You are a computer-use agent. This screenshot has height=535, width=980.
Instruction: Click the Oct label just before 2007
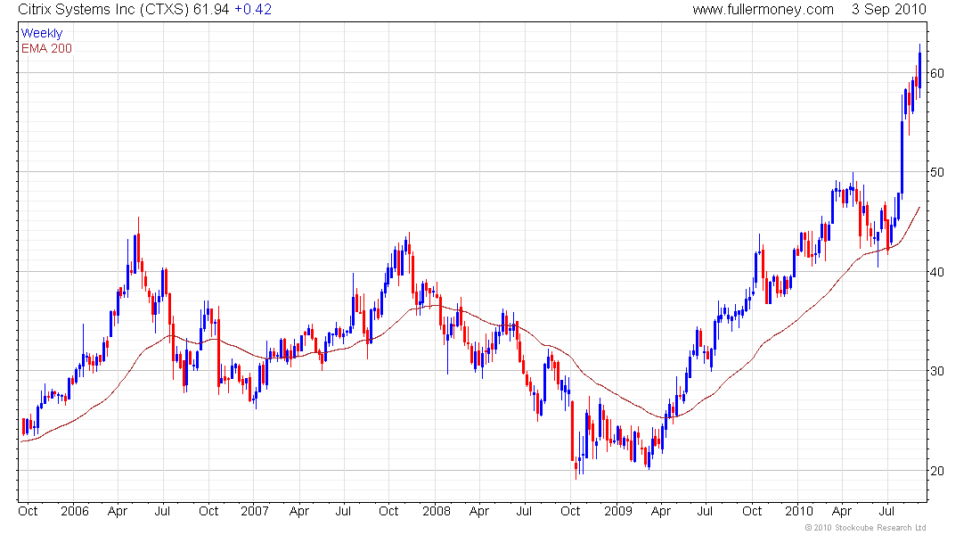[208, 511]
